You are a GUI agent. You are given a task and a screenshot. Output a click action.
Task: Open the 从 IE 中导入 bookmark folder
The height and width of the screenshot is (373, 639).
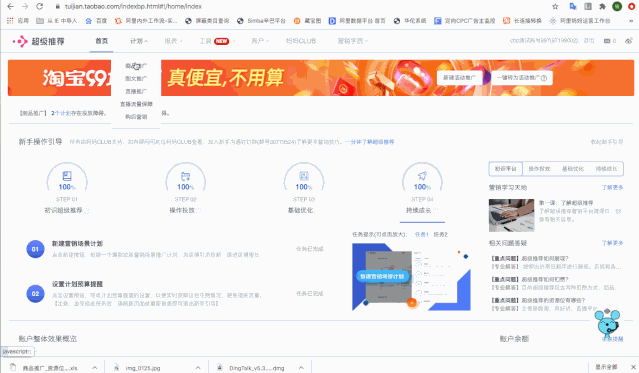click(x=57, y=21)
